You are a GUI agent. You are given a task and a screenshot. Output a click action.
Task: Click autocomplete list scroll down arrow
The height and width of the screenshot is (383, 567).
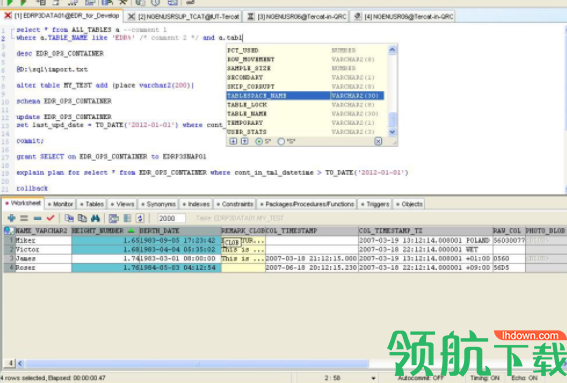(x=392, y=132)
